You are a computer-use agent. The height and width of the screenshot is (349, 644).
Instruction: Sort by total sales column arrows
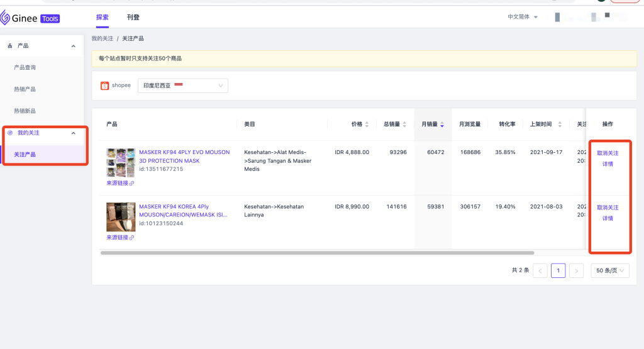[404, 125]
